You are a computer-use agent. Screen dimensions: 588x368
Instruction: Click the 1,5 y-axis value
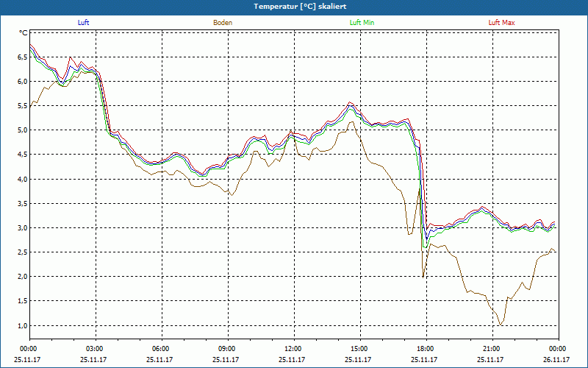23,301
